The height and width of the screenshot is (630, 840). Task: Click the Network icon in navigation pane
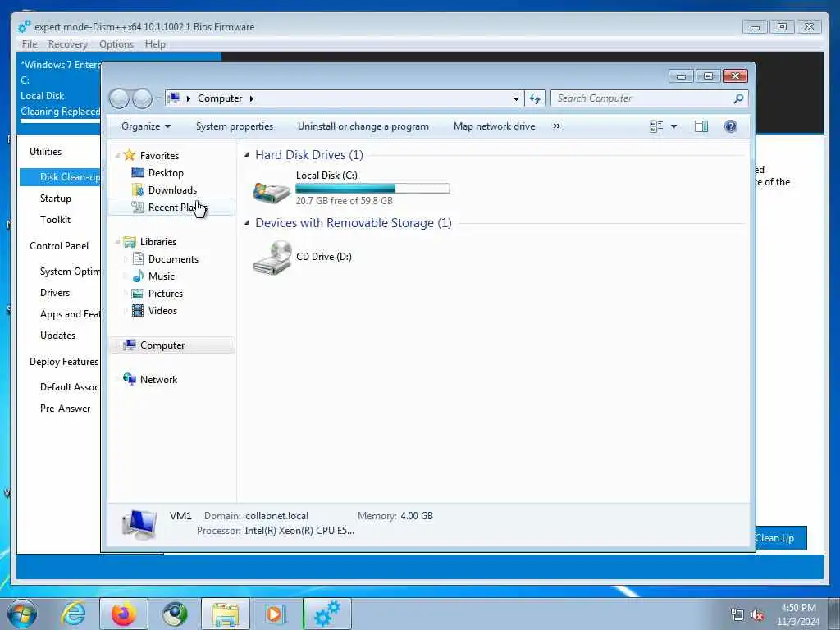129,379
